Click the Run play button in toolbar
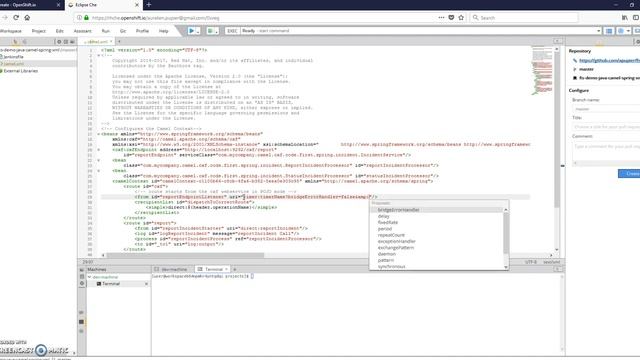This screenshot has width=640, height=360. pyautogui.click(x=191, y=31)
